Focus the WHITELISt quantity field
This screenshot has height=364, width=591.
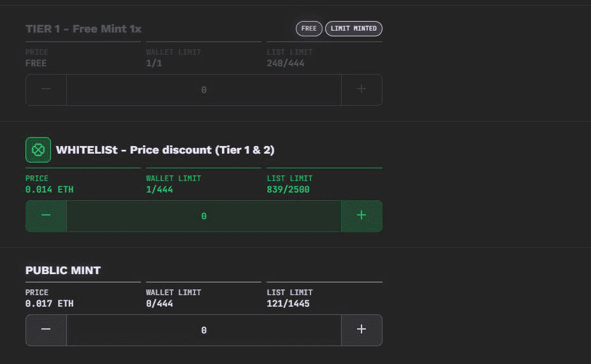point(204,216)
